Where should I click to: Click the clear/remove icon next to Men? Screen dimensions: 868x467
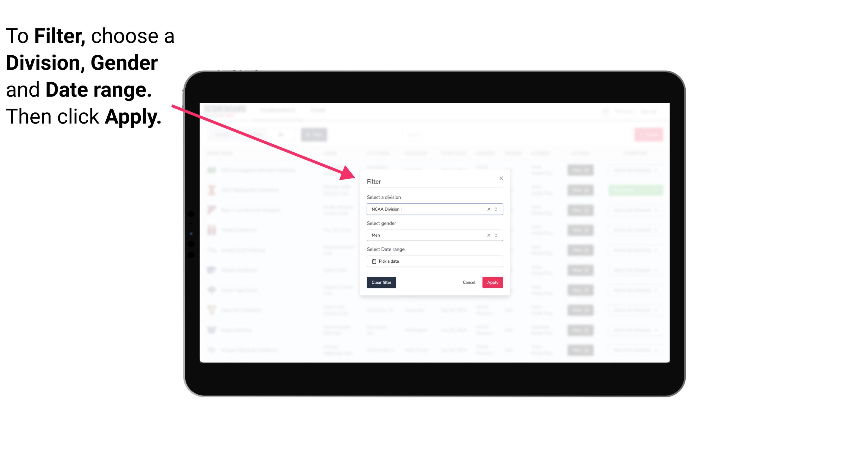(x=489, y=235)
